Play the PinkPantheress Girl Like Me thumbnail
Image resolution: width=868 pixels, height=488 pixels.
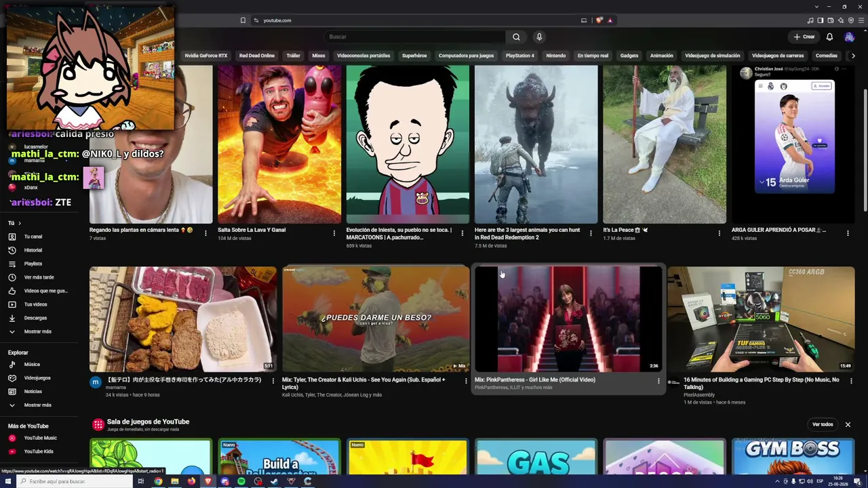pos(568,319)
